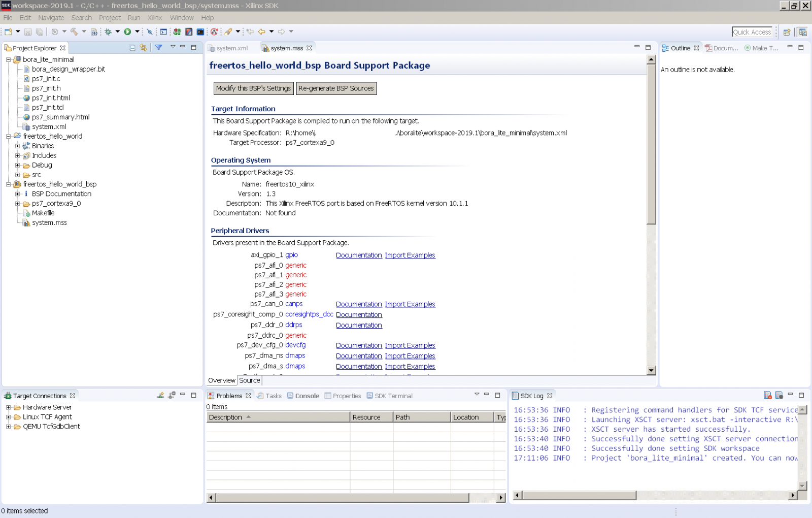Image resolution: width=812 pixels, height=518 pixels.
Task: Toggle the C/C++ perspective button
Action: pyautogui.click(x=803, y=32)
